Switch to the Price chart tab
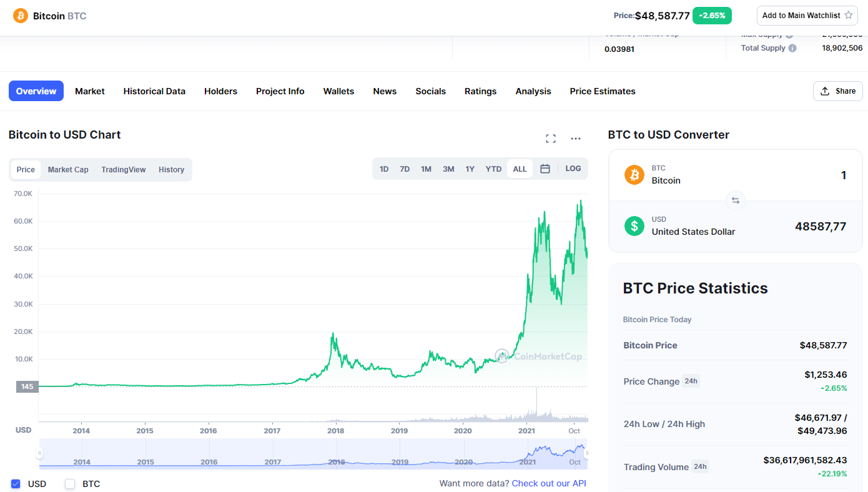This screenshot has height=492, width=868. pos(26,170)
